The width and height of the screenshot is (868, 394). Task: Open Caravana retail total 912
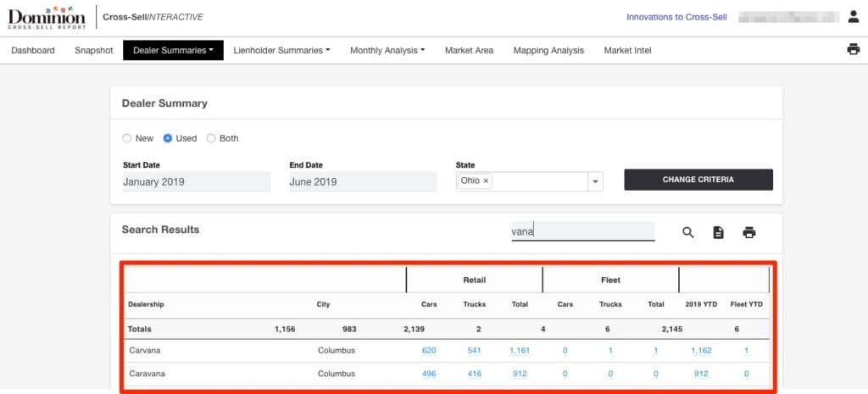coord(520,374)
